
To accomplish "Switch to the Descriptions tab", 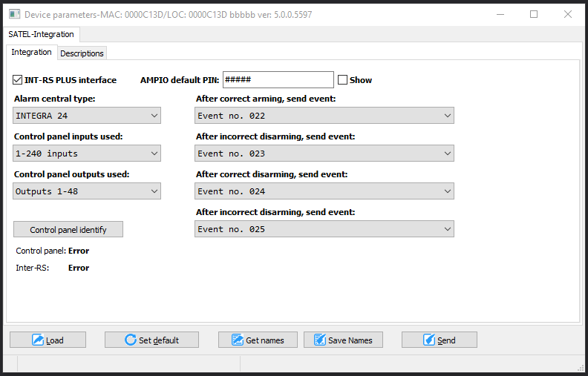I will pos(82,53).
